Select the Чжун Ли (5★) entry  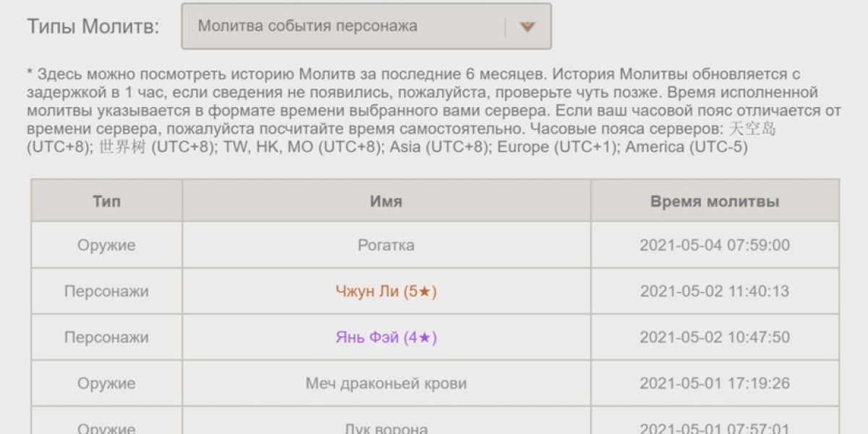click(386, 292)
